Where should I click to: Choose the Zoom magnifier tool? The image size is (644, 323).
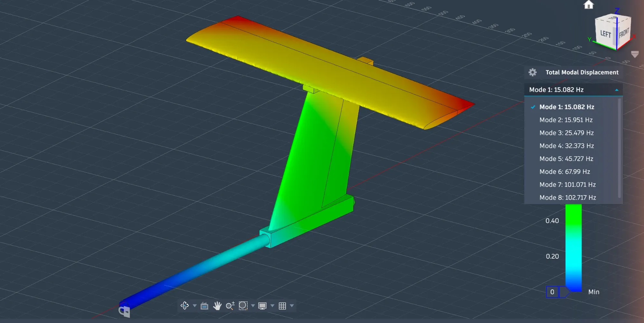[x=230, y=306]
